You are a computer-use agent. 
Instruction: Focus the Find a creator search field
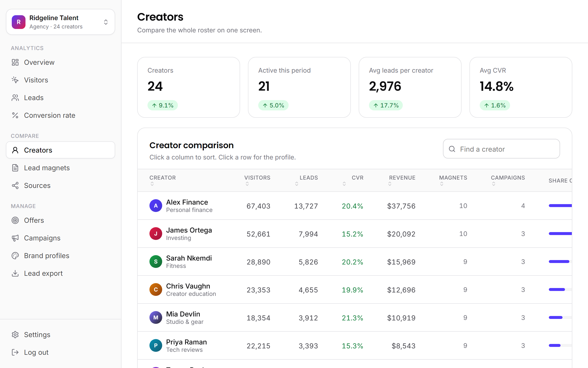point(501,149)
